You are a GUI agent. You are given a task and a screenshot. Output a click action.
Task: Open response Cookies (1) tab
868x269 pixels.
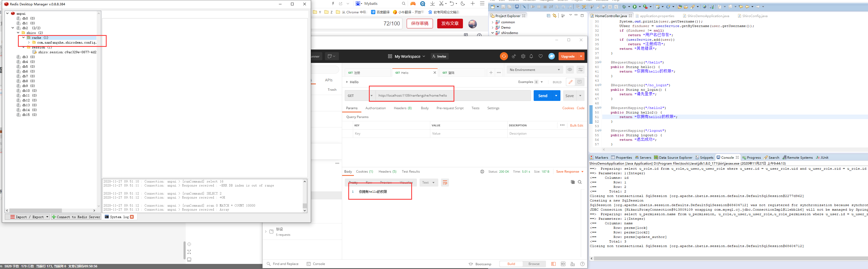pyautogui.click(x=365, y=172)
